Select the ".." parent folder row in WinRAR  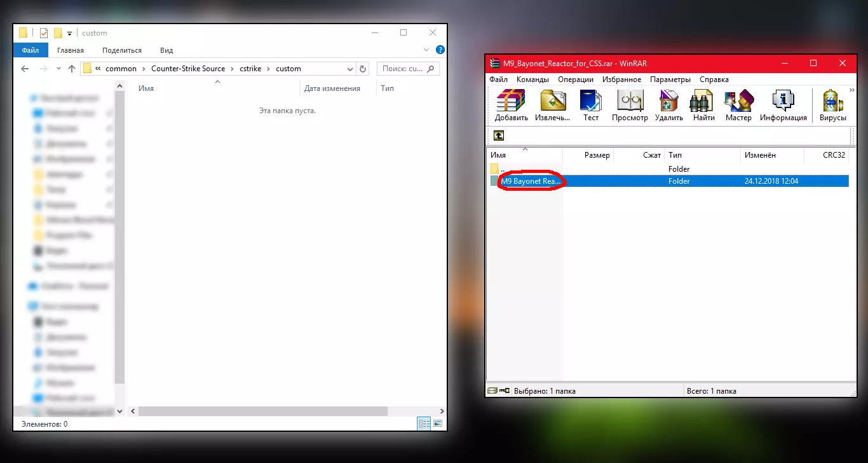coord(668,169)
